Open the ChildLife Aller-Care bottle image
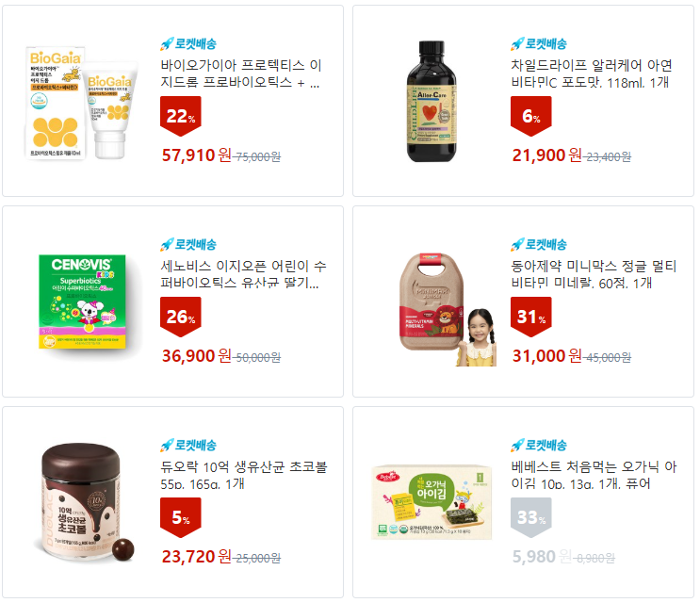700x603 pixels. pos(431,102)
